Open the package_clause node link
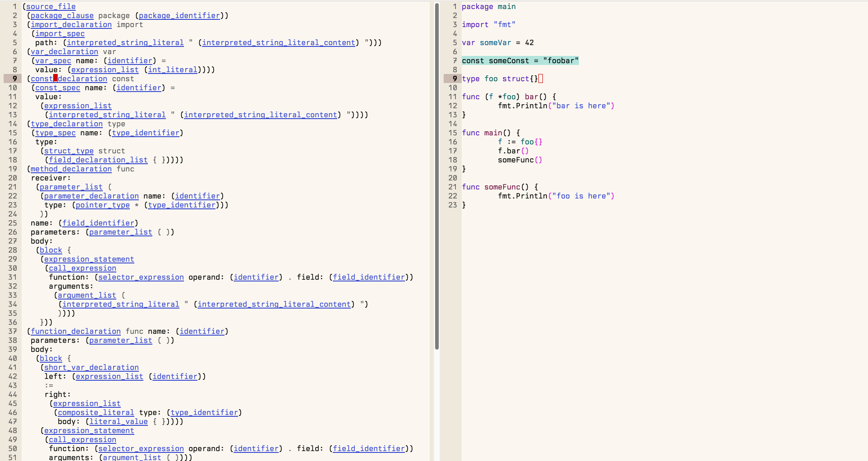 click(62, 16)
